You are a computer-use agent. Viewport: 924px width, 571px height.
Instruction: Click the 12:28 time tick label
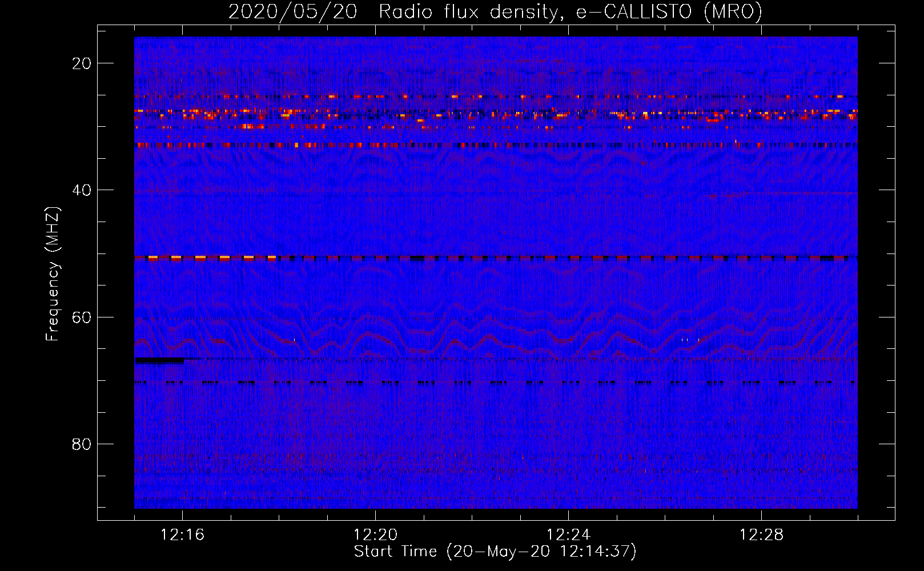(x=761, y=535)
